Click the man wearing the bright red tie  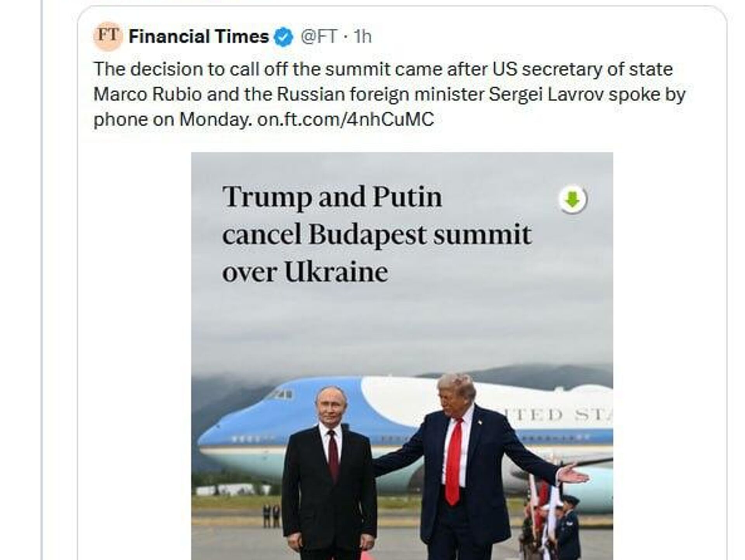pos(466,465)
